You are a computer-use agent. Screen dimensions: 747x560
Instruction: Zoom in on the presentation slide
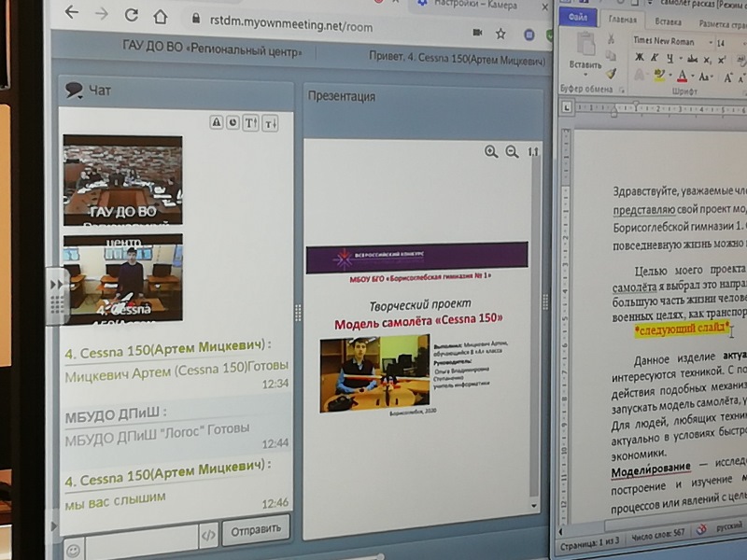click(491, 151)
